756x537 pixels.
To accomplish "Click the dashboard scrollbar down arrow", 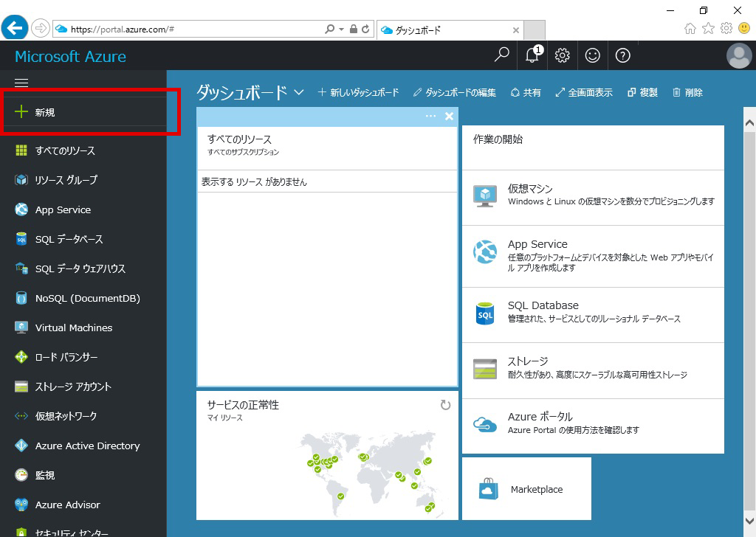I will click(749, 520).
